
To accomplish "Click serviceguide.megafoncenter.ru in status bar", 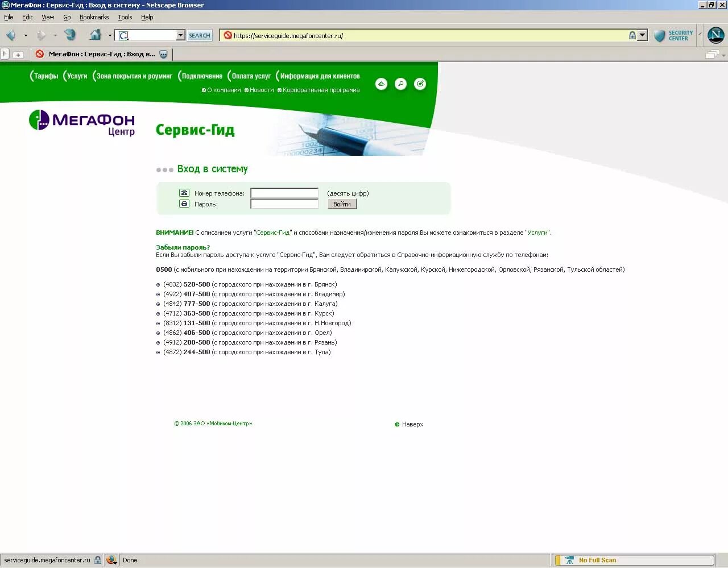I will pyautogui.click(x=47, y=560).
